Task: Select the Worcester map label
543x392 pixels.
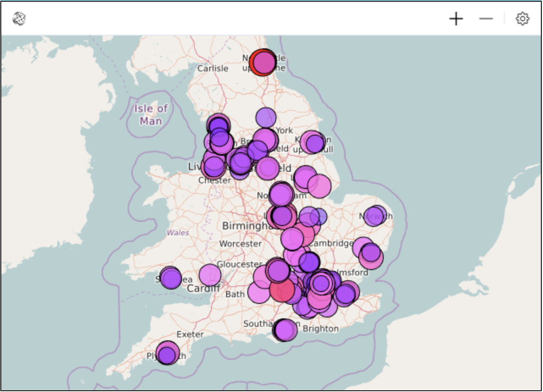Action: 240,244
